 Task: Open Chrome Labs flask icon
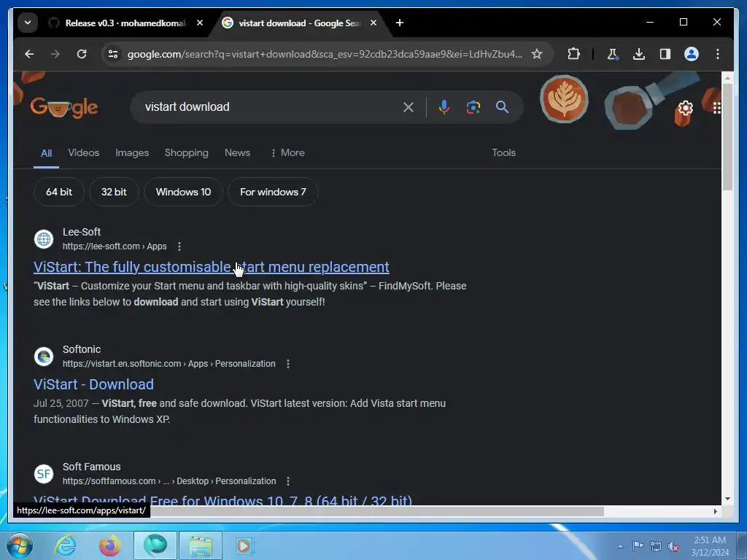click(613, 54)
